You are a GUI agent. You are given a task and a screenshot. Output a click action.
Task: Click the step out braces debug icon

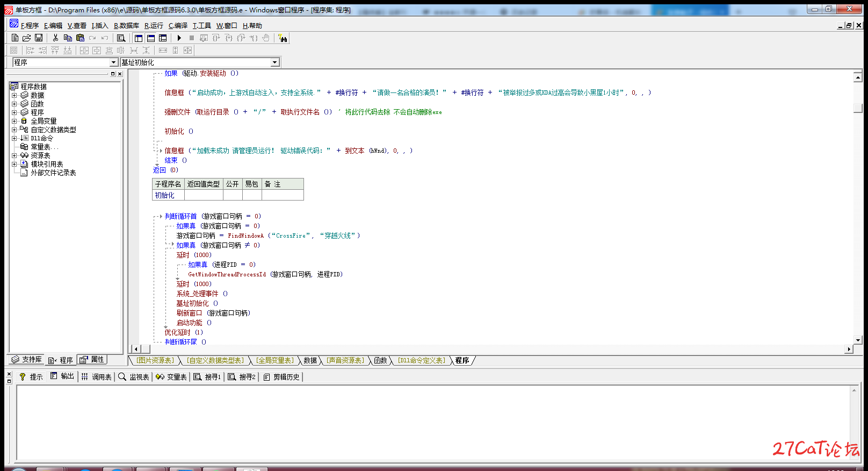(241, 38)
